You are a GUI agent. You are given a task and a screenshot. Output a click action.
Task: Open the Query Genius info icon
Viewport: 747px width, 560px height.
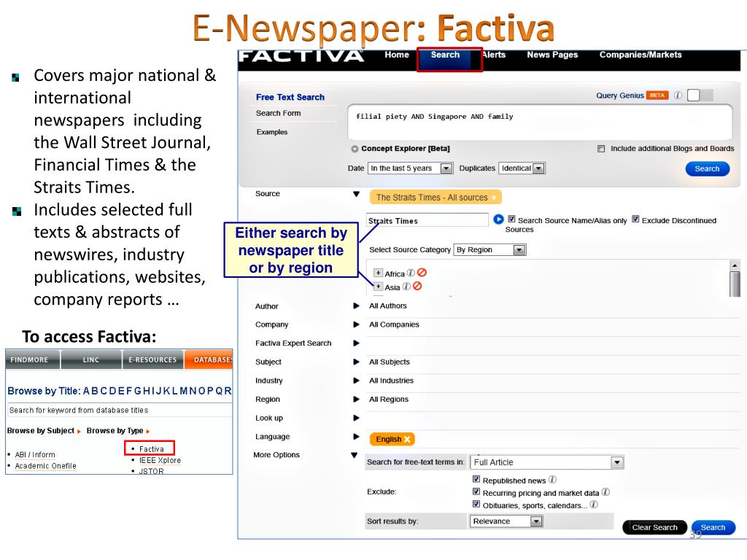(678, 96)
